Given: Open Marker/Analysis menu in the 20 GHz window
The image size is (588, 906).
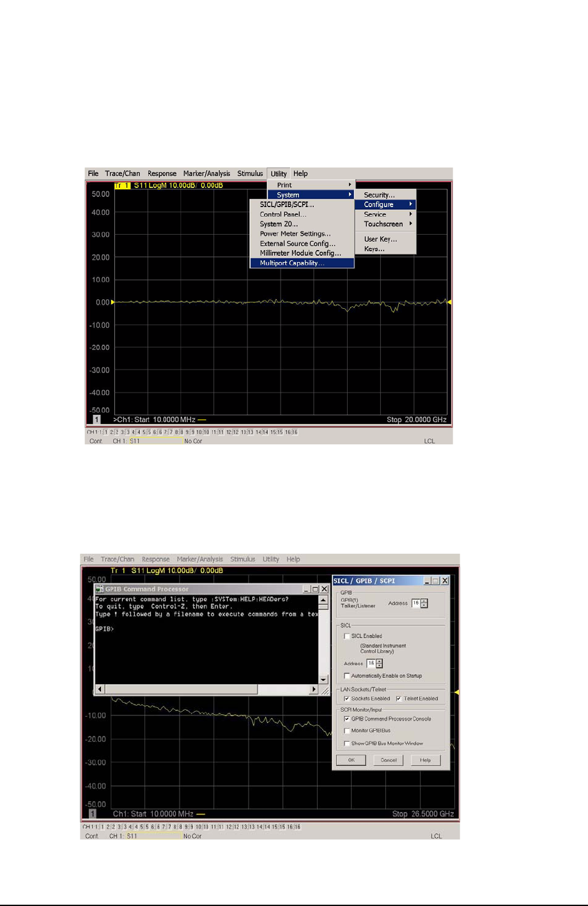Looking at the screenshot, I should tap(206, 173).
